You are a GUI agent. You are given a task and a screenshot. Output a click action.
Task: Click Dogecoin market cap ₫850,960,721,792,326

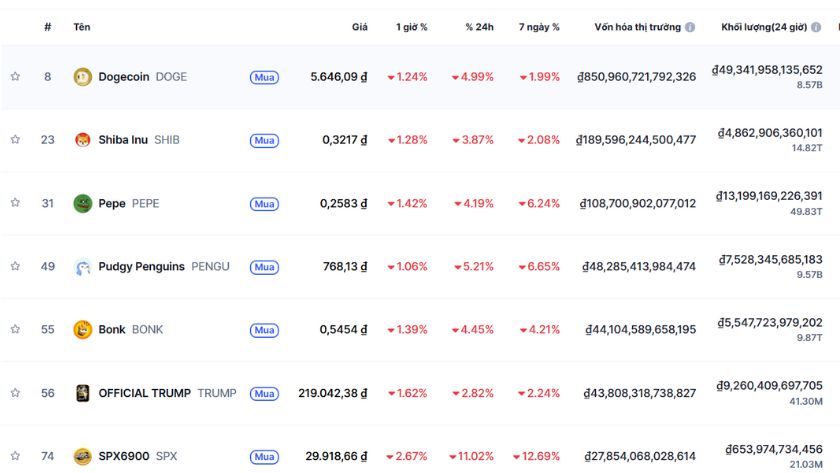tap(636, 77)
